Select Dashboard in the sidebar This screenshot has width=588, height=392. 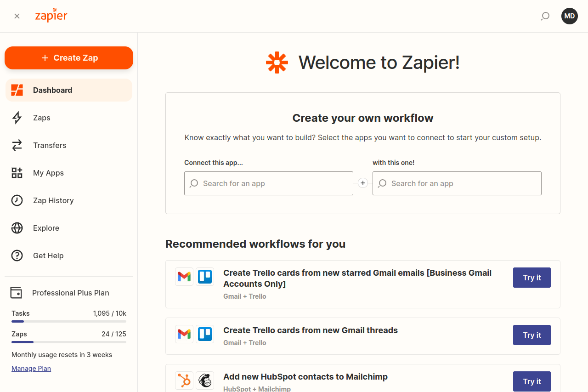69,90
